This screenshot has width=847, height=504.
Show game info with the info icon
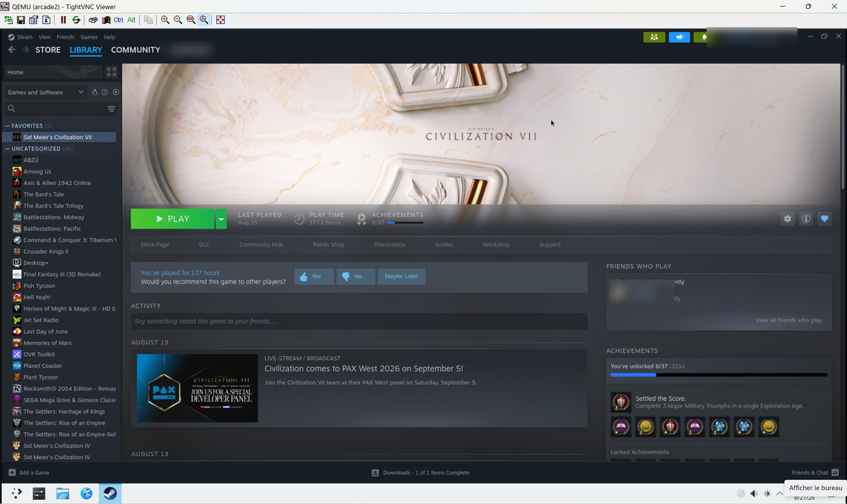[x=806, y=219]
